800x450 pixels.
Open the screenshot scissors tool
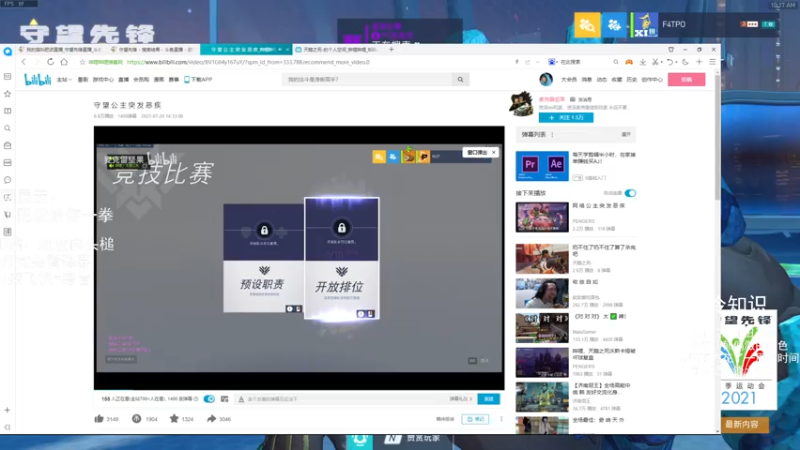pos(655,62)
